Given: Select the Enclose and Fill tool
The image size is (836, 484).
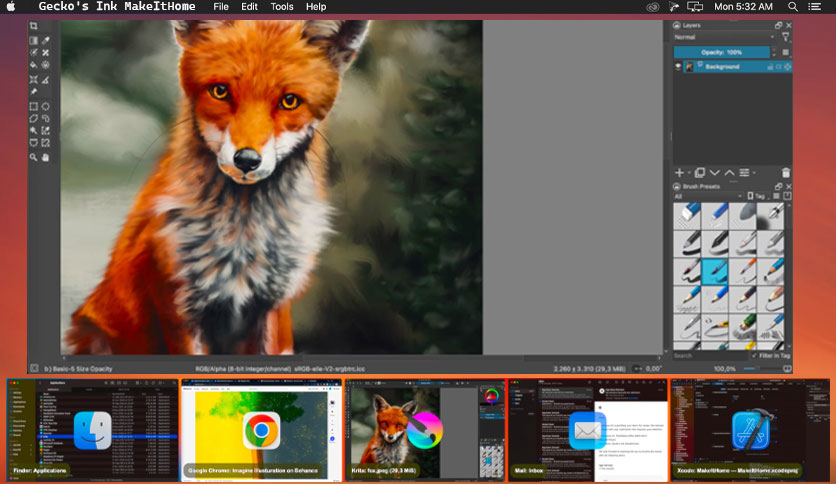Looking at the screenshot, I should tap(46, 65).
